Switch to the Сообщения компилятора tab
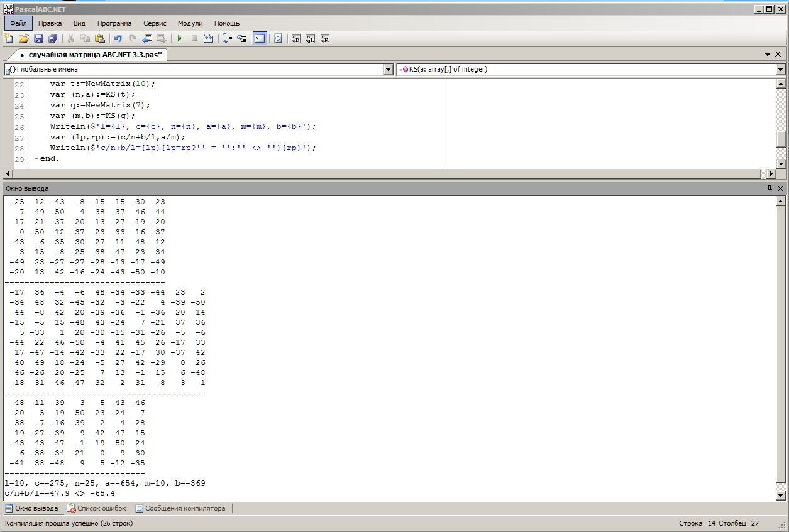The image size is (789, 532). click(180, 508)
